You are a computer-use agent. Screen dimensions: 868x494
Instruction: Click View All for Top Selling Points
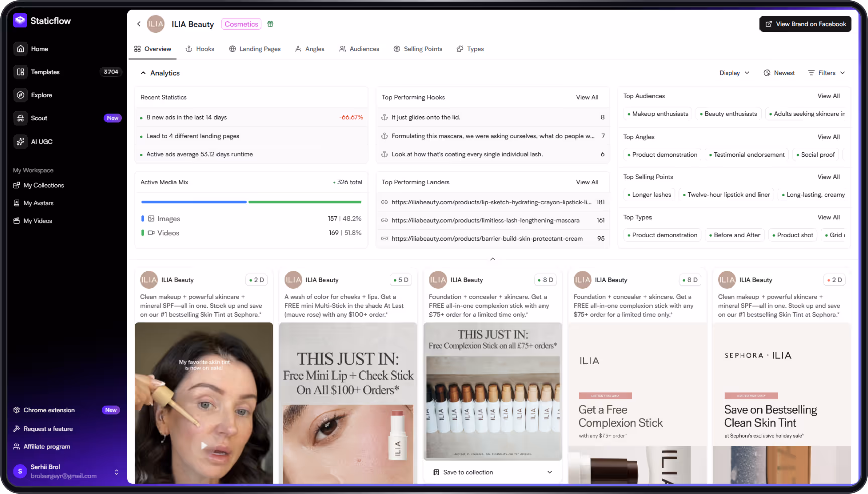tap(828, 177)
